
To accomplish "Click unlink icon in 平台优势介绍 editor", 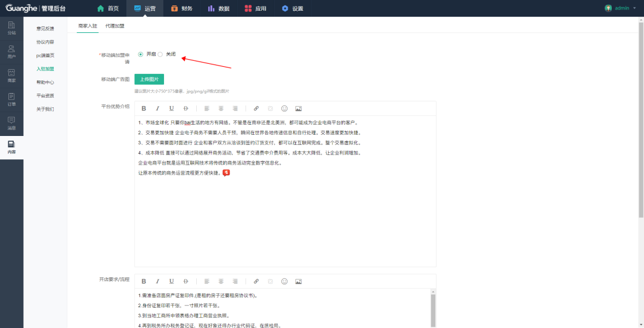I will pyautogui.click(x=270, y=109).
